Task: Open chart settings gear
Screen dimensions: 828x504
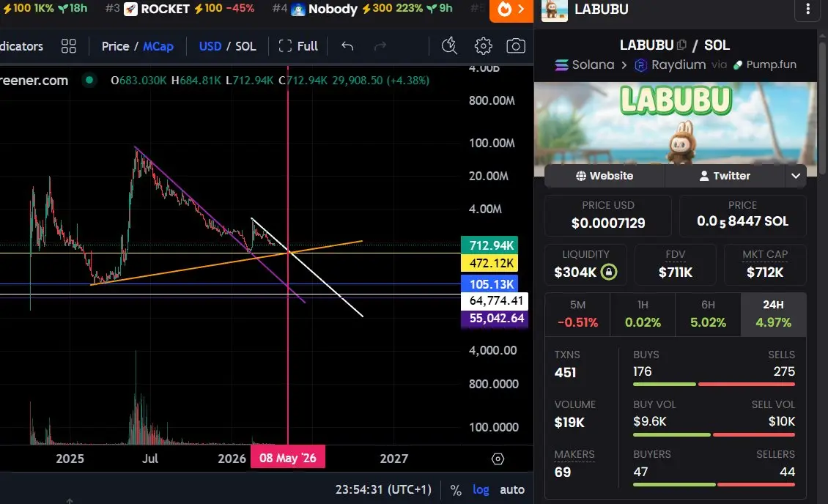Action: (x=483, y=46)
